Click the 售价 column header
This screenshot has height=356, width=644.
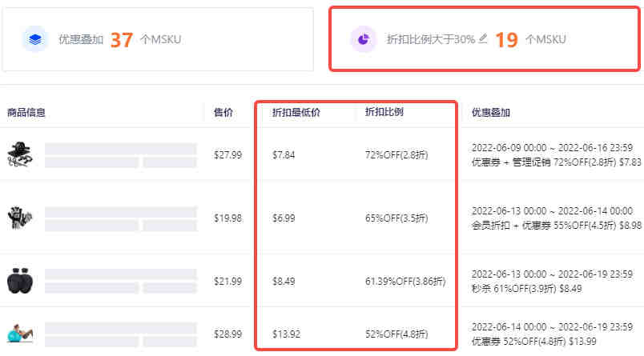click(223, 112)
